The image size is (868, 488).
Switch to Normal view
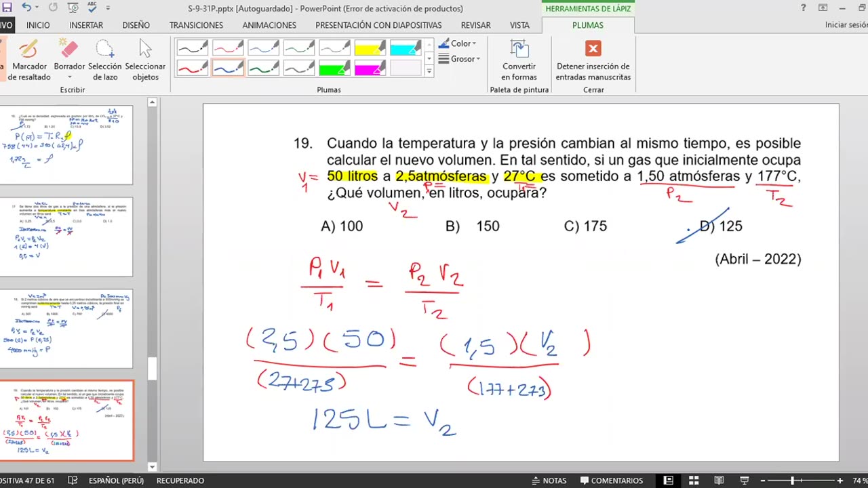(x=668, y=481)
